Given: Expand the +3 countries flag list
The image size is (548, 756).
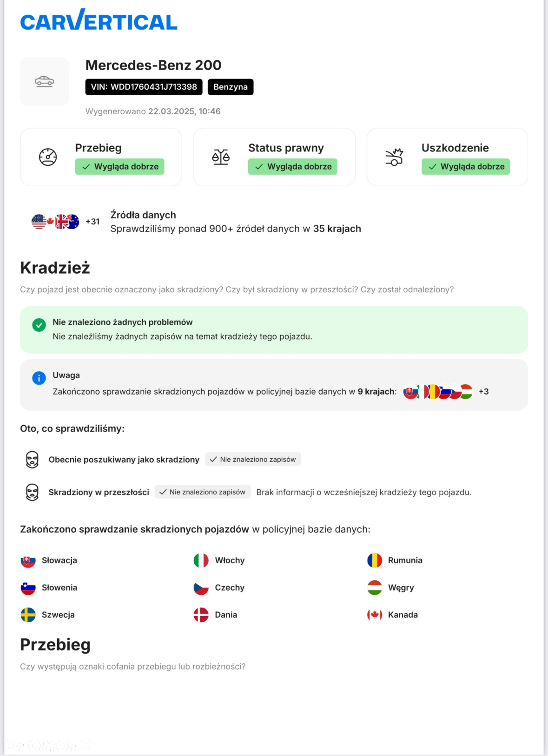Looking at the screenshot, I should point(484,392).
